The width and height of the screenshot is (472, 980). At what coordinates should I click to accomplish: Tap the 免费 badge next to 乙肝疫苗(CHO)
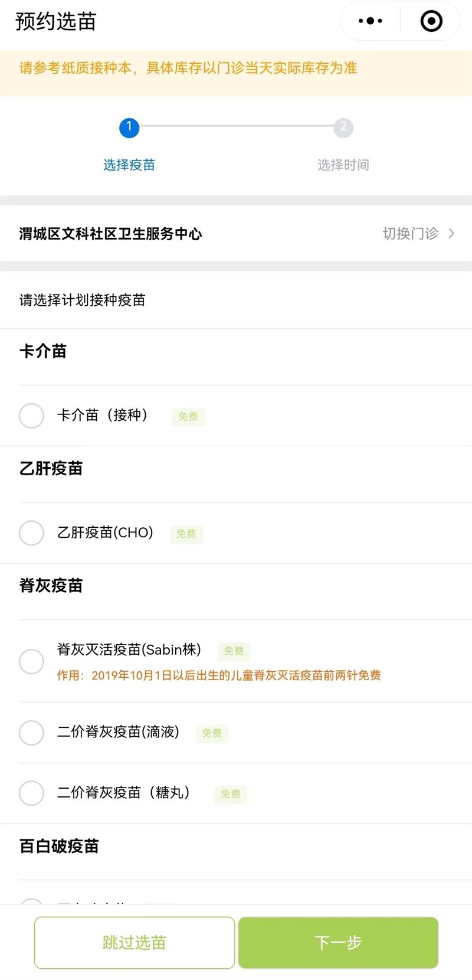pyautogui.click(x=186, y=534)
